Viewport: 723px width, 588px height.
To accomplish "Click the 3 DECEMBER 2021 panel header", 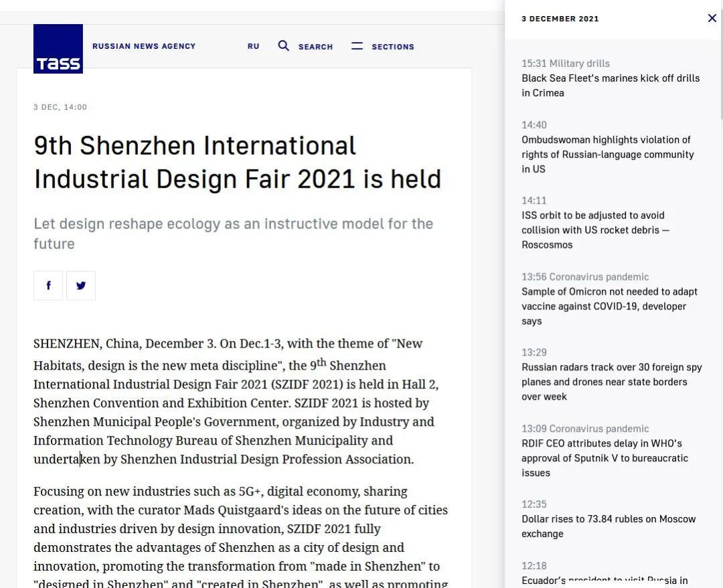I will pyautogui.click(x=560, y=19).
